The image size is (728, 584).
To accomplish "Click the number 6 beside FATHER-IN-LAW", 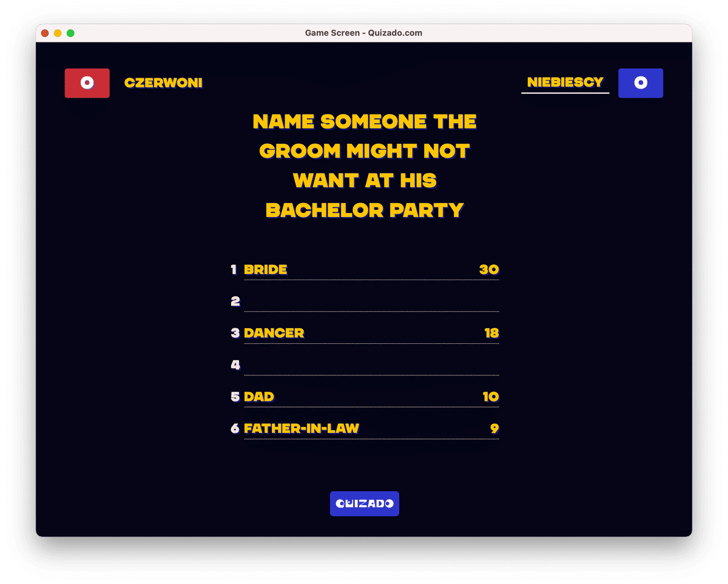I will point(234,429).
